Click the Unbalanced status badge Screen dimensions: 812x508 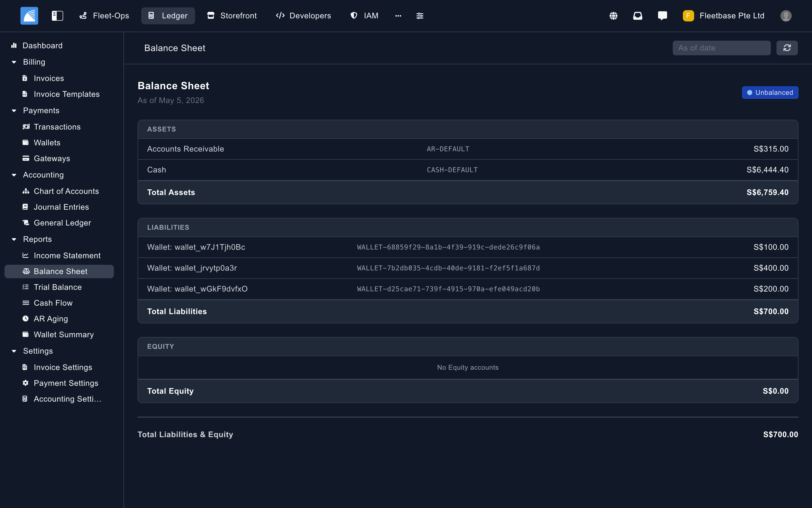tap(770, 92)
